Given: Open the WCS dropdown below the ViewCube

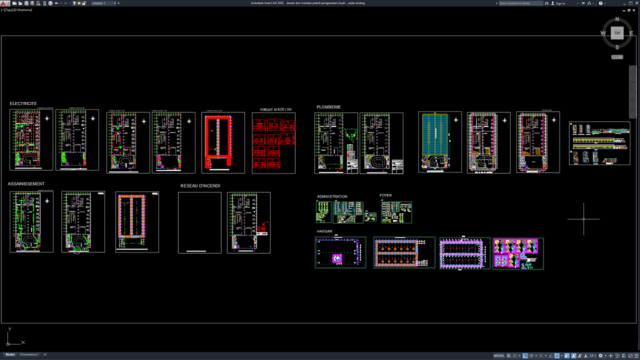Looking at the screenshot, I should click(617, 57).
